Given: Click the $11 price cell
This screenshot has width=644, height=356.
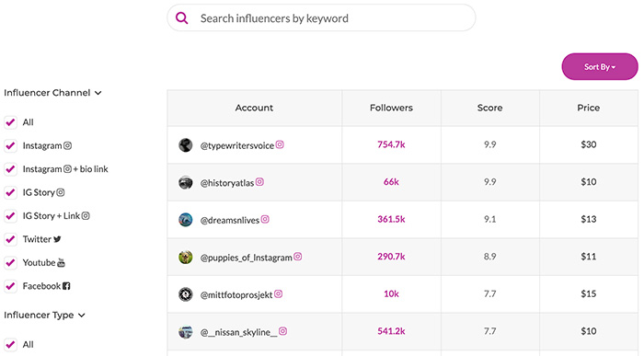Looking at the screenshot, I should tap(589, 257).
